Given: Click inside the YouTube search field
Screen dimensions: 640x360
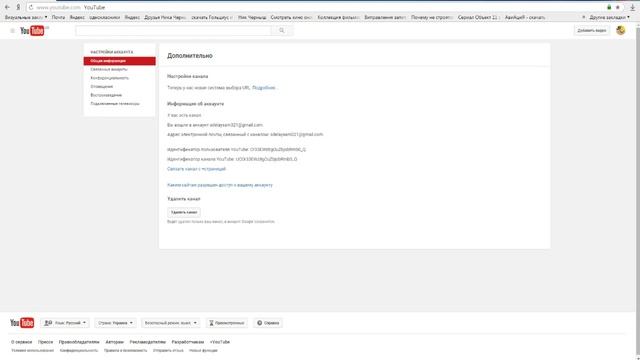Looking at the screenshot, I should pos(173,30).
